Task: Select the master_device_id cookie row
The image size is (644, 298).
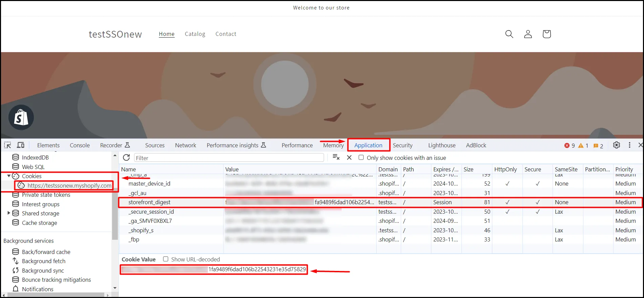Action: click(x=381, y=184)
